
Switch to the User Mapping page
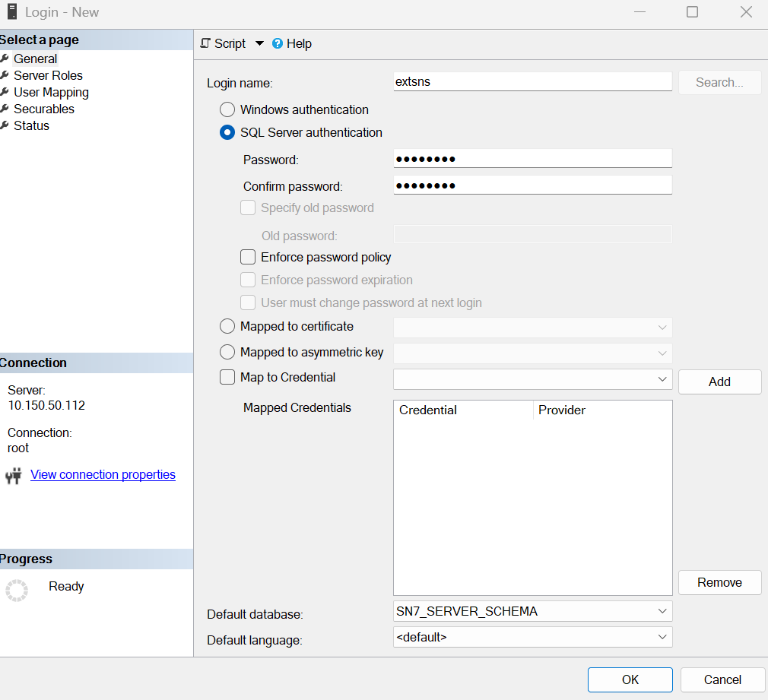(x=51, y=92)
